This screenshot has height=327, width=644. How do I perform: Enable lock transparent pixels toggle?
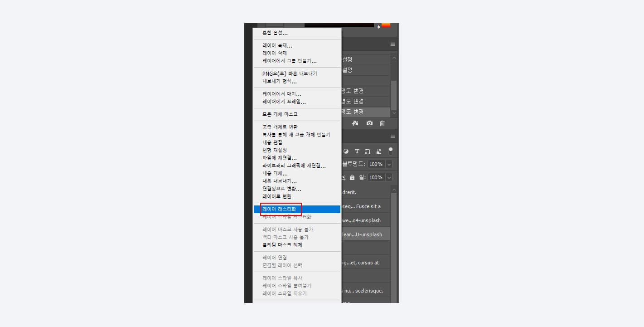coord(344,177)
